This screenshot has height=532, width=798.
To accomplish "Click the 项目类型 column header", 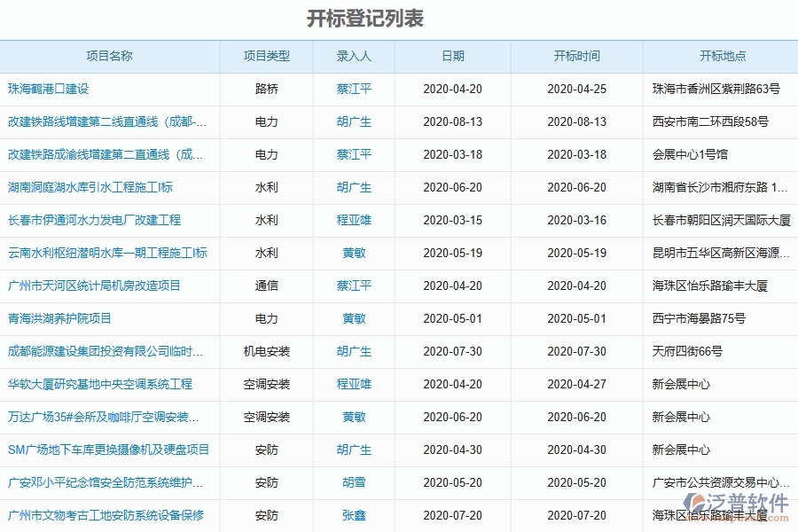I will tap(269, 56).
